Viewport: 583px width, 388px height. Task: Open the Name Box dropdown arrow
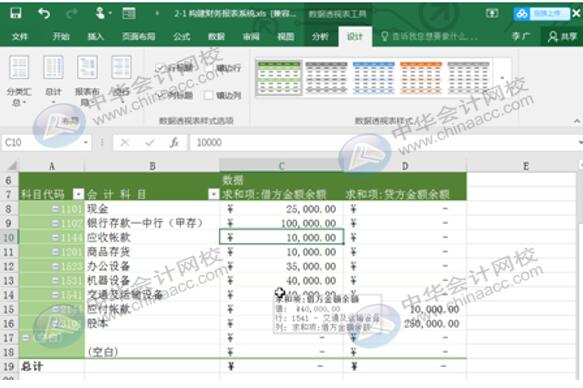coord(86,142)
